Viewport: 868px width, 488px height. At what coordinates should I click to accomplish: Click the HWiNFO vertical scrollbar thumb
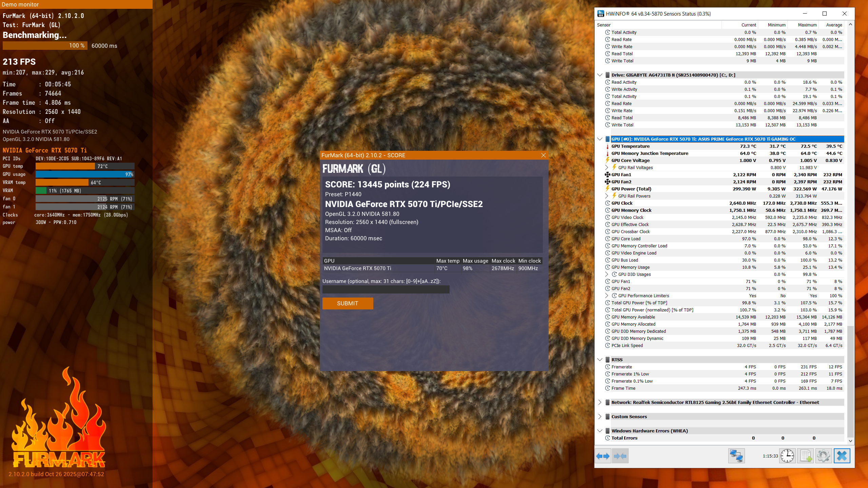[x=850, y=381]
